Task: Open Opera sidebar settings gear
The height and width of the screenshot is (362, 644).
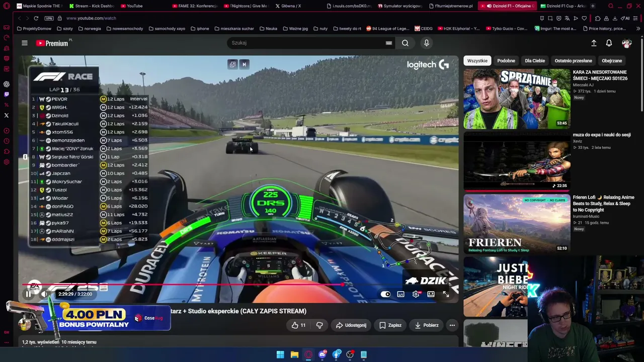Action: click(x=7, y=162)
